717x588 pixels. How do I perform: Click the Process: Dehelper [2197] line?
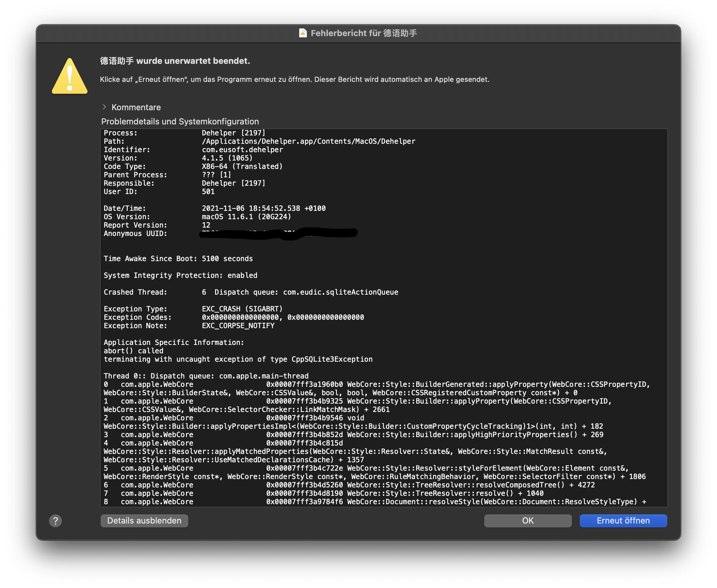(x=185, y=133)
